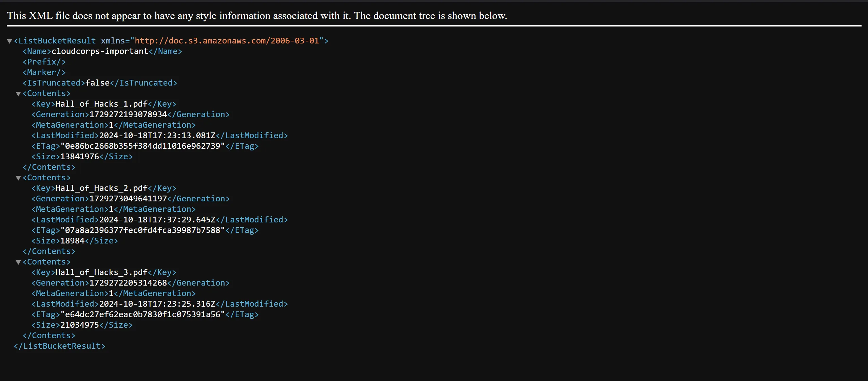Screen dimensions: 868x381
Task: Collapse the ListBucketResult root node triangle
Action: point(9,41)
